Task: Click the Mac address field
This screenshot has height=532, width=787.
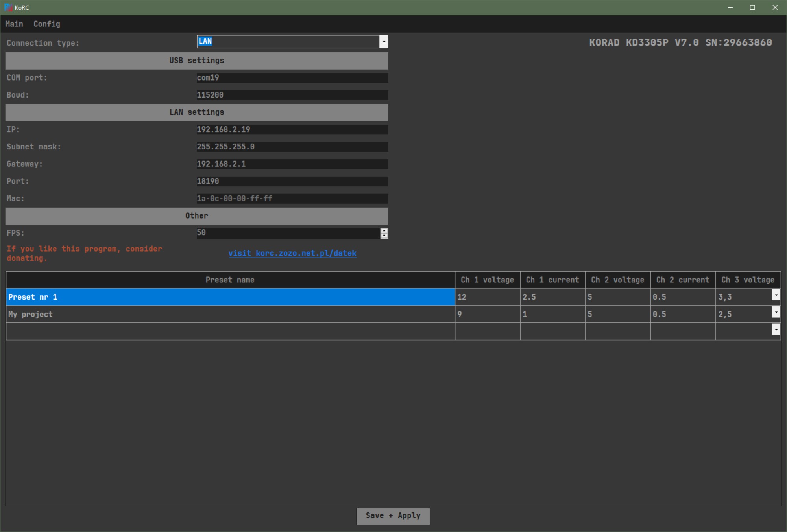Action: [x=292, y=199]
